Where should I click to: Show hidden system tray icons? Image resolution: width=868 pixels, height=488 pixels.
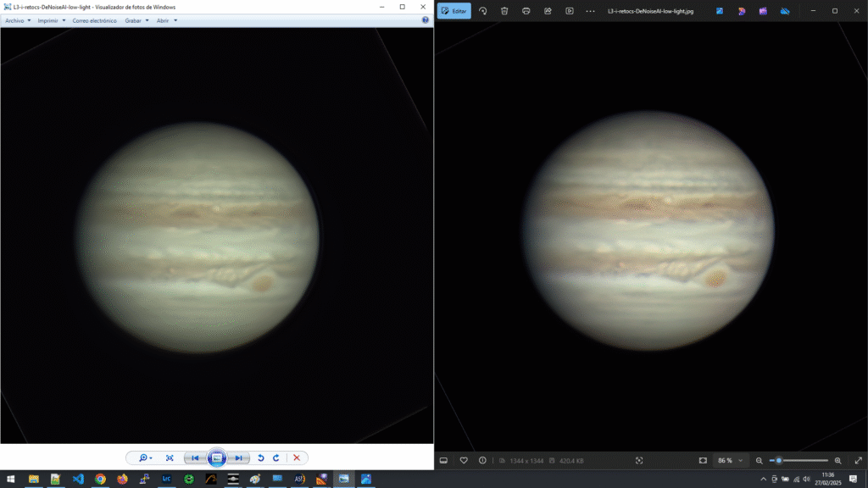pyautogui.click(x=764, y=480)
